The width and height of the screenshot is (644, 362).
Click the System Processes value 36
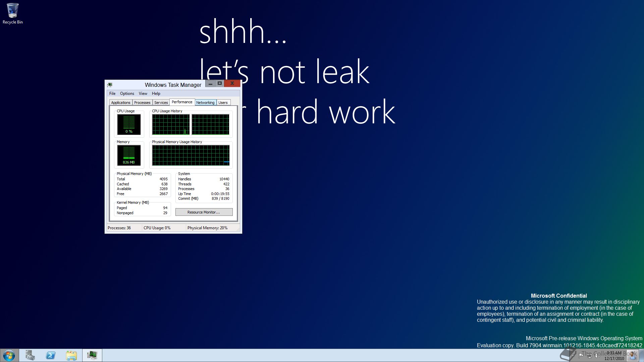pos(227,189)
